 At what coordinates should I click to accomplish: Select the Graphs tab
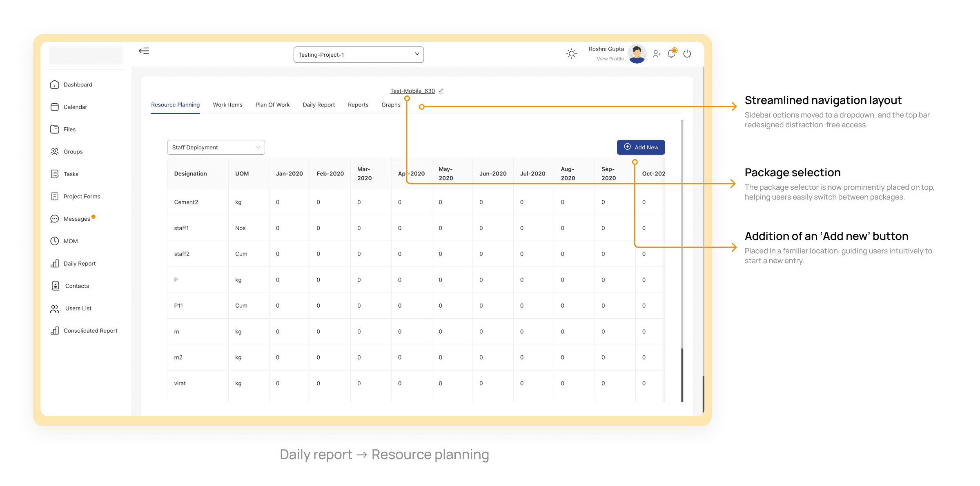tap(391, 105)
